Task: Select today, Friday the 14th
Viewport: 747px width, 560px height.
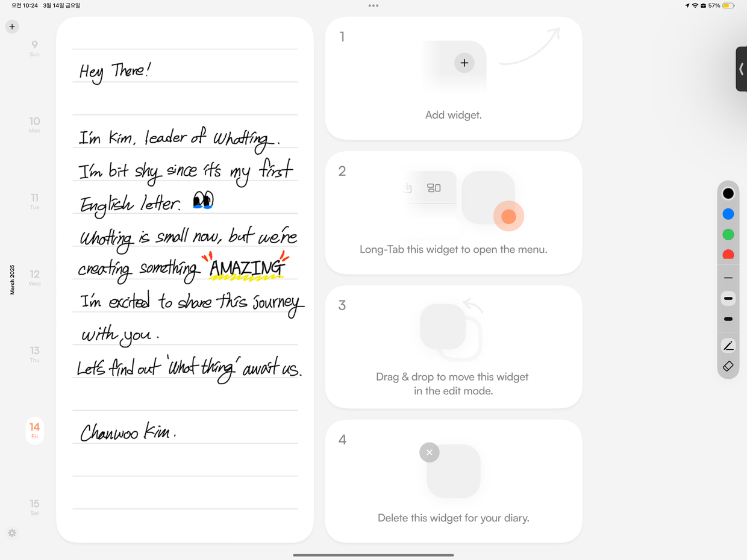Action: coord(34,430)
